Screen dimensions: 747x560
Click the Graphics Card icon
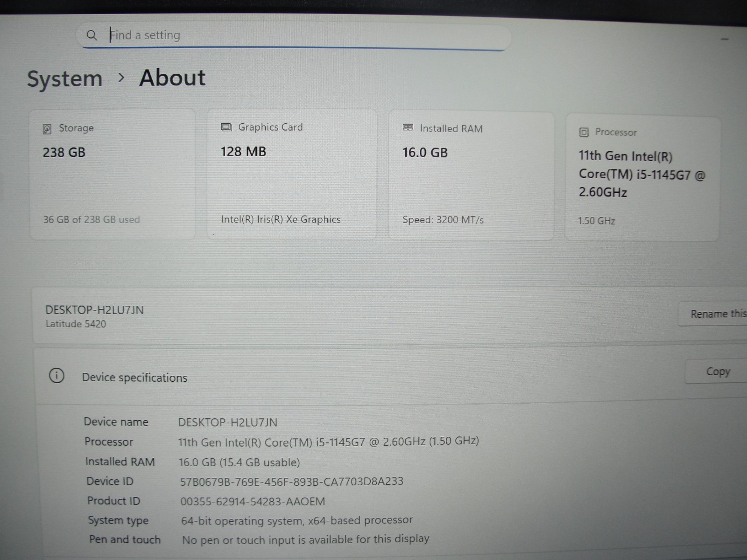coord(226,127)
